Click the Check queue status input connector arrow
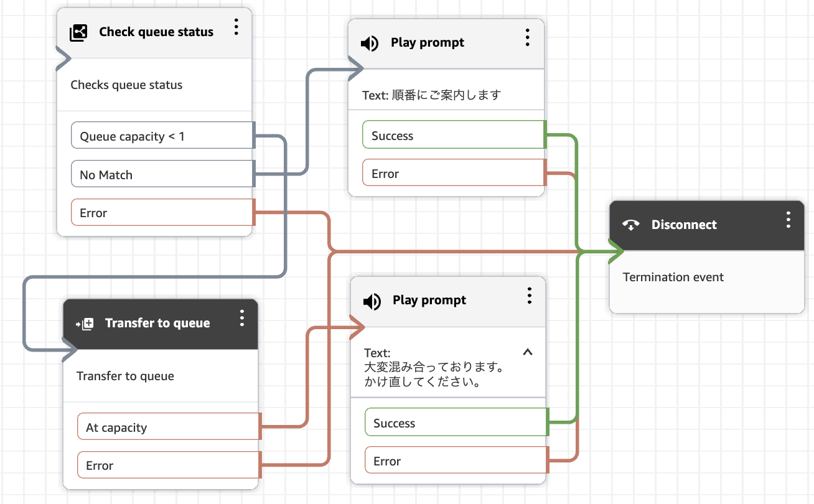814x504 pixels. point(64,59)
